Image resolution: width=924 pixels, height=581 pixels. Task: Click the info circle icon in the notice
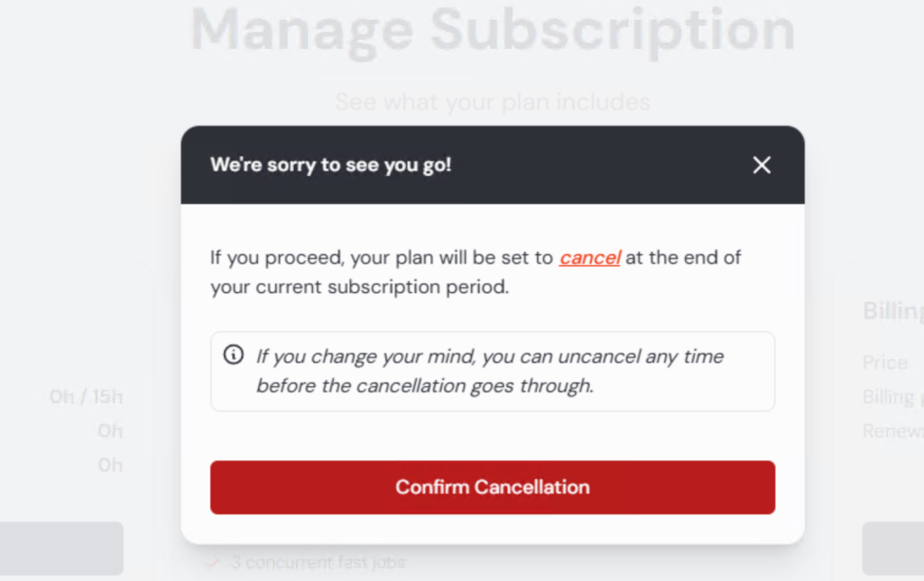point(234,355)
